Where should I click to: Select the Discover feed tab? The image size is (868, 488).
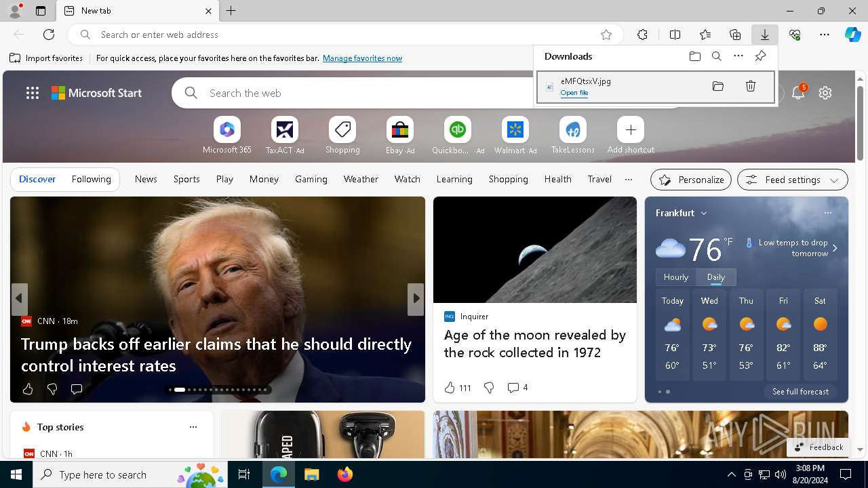37,179
